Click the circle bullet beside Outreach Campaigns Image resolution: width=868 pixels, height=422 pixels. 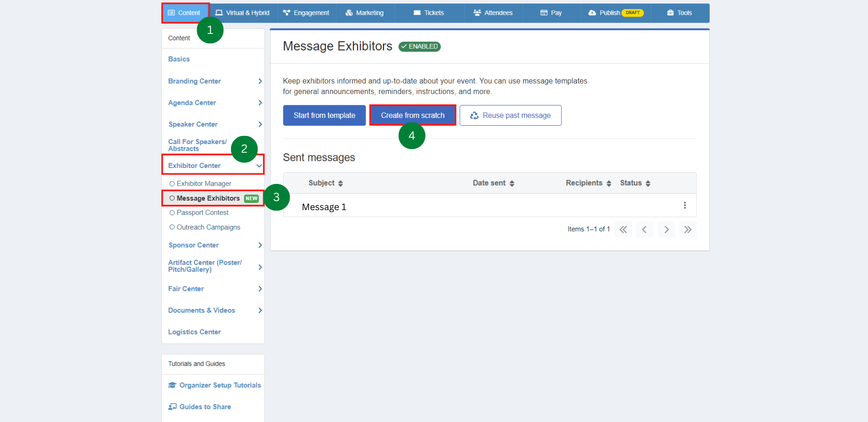coord(172,227)
